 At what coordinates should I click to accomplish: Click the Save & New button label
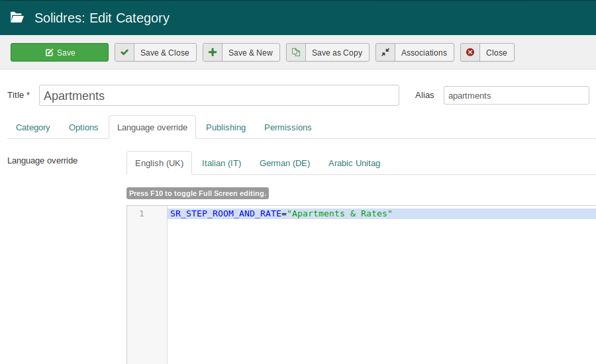pos(250,52)
